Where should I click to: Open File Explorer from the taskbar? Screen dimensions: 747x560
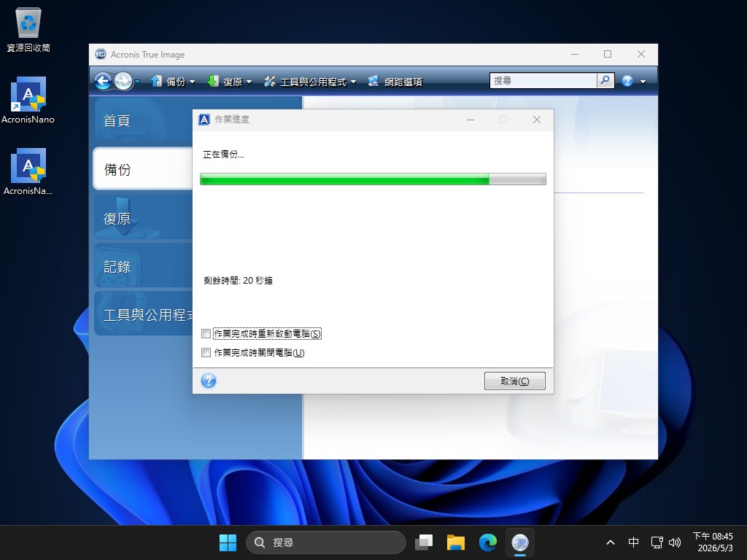(x=456, y=542)
